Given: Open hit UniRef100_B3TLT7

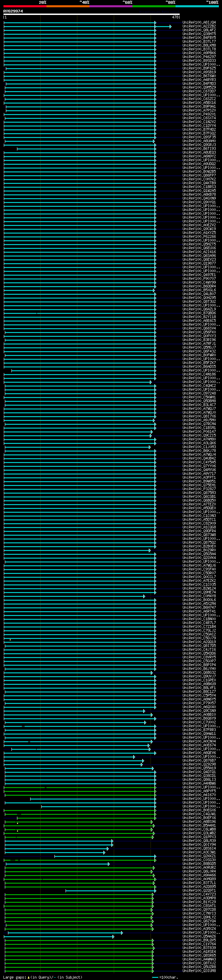Looking at the screenshot, I should tap(199, 41).
